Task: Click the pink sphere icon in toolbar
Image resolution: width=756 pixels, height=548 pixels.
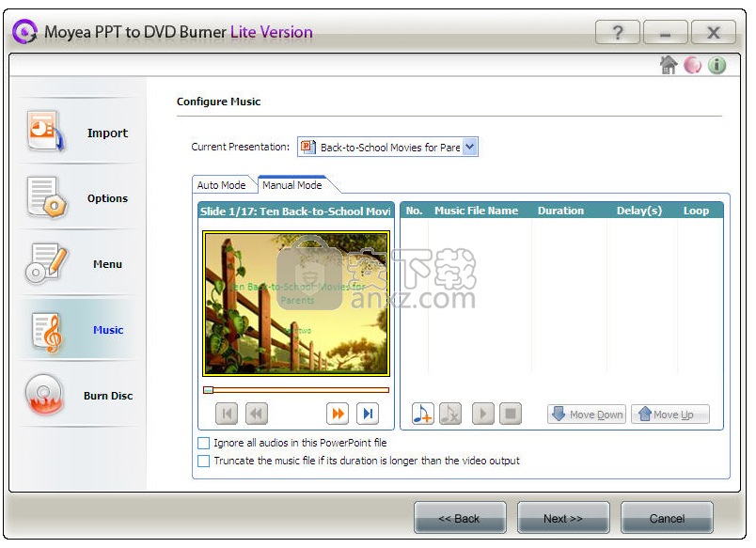Action: click(693, 65)
